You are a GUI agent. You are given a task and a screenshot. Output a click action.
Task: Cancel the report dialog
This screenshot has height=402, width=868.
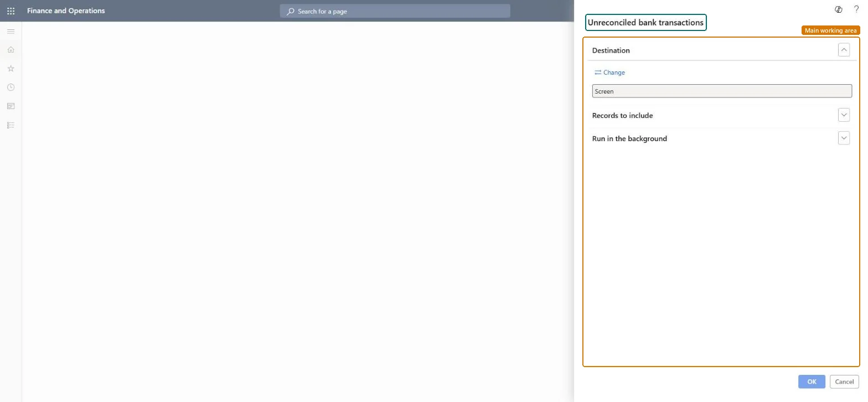tap(844, 382)
